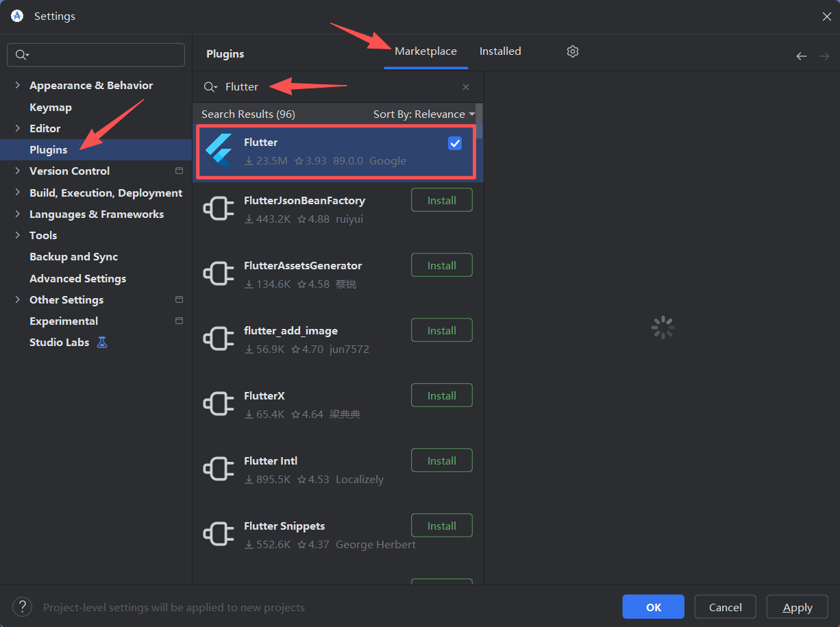Image resolution: width=840 pixels, height=627 pixels.
Task: Open the help question mark button
Action: pyautogui.click(x=23, y=606)
